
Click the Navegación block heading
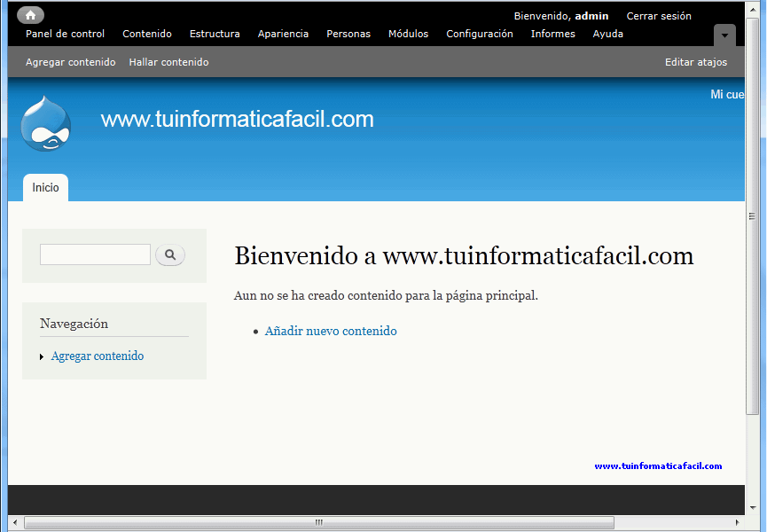tap(74, 324)
